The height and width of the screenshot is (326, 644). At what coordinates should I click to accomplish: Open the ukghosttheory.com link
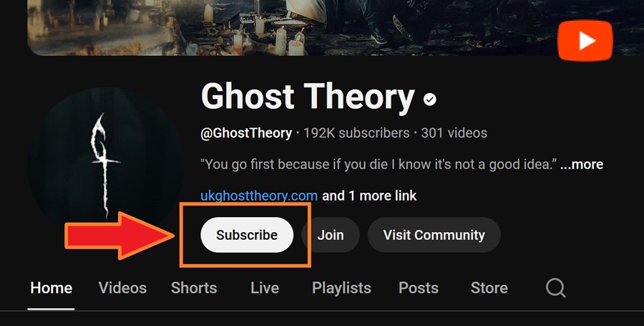tap(259, 196)
